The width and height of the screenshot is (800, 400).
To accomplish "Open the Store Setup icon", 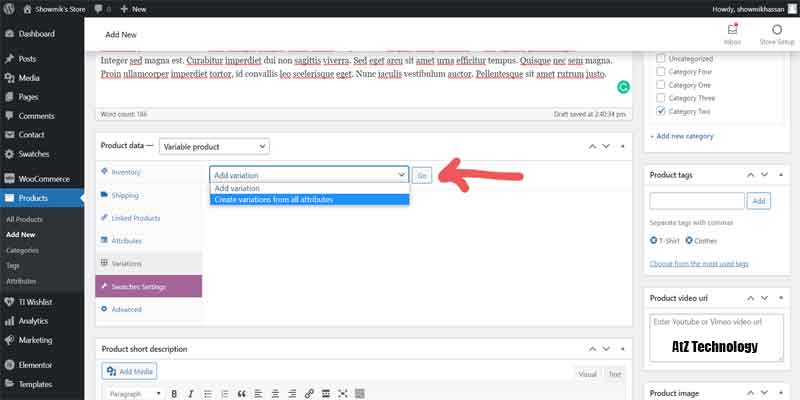I will [x=776, y=32].
